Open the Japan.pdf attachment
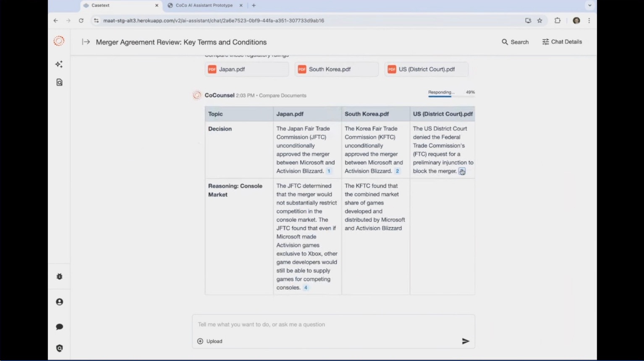 (x=247, y=69)
